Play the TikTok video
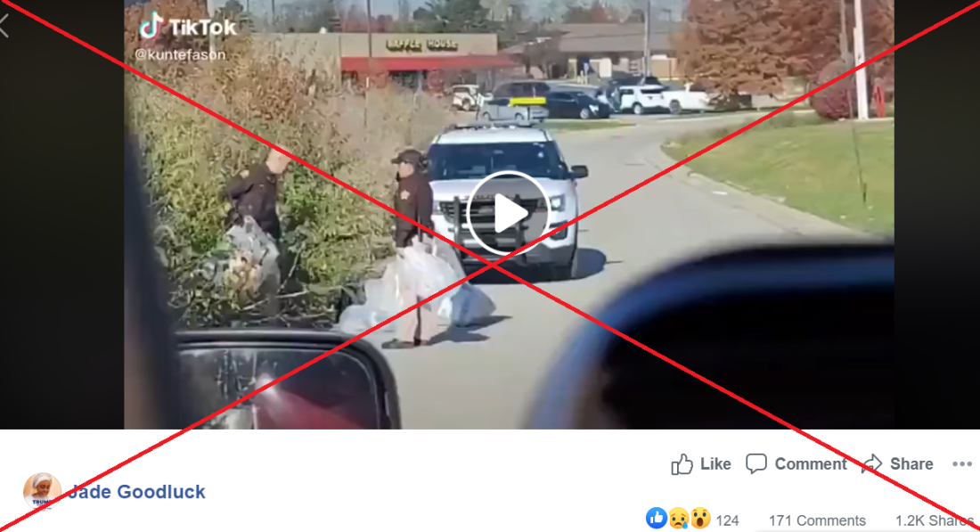980x532 pixels. click(508, 213)
